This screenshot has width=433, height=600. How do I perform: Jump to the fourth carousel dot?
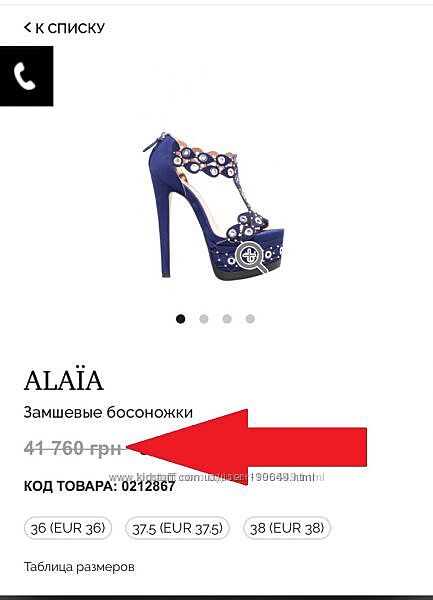[x=250, y=319]
